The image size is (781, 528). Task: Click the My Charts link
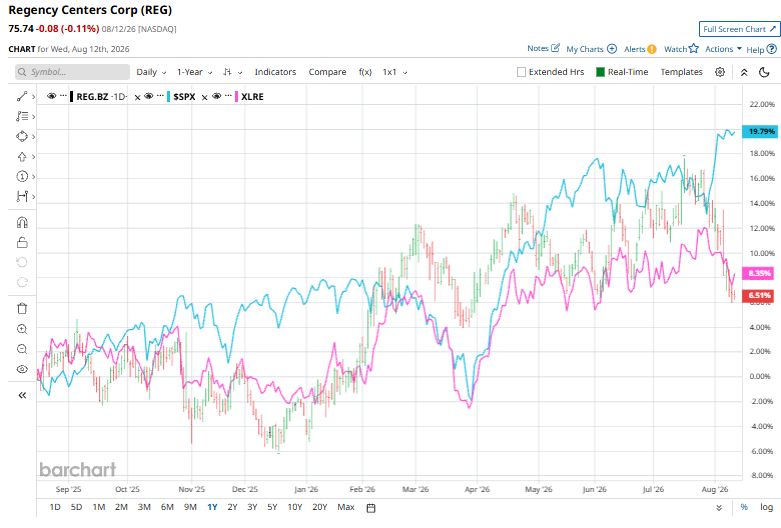tap(585, 49)
